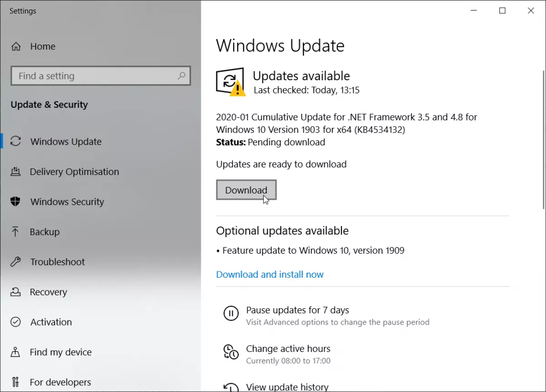This screenshot has width=546, height=392.
Task: Click the Update & Security sidebar heading
Action: click(49, 104)
